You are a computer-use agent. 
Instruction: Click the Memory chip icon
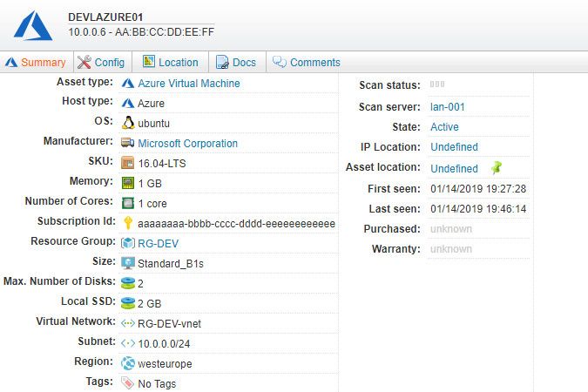pyautogui.click(x=128, y=183)
